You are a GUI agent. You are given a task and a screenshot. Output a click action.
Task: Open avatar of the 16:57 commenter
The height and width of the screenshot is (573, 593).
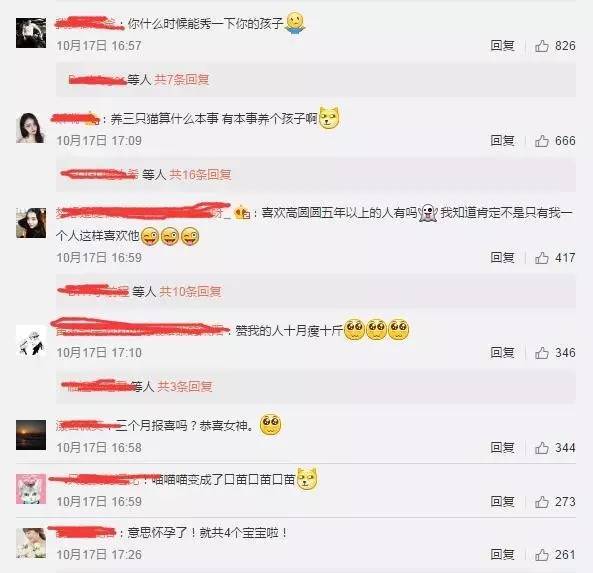coord(31,33)
